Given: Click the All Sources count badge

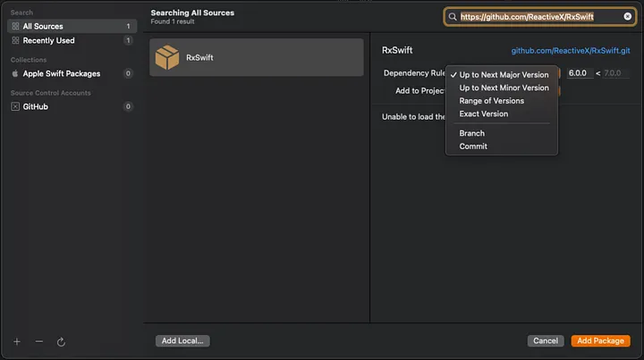Looking at the screenshot, I should tap(128, 26).
